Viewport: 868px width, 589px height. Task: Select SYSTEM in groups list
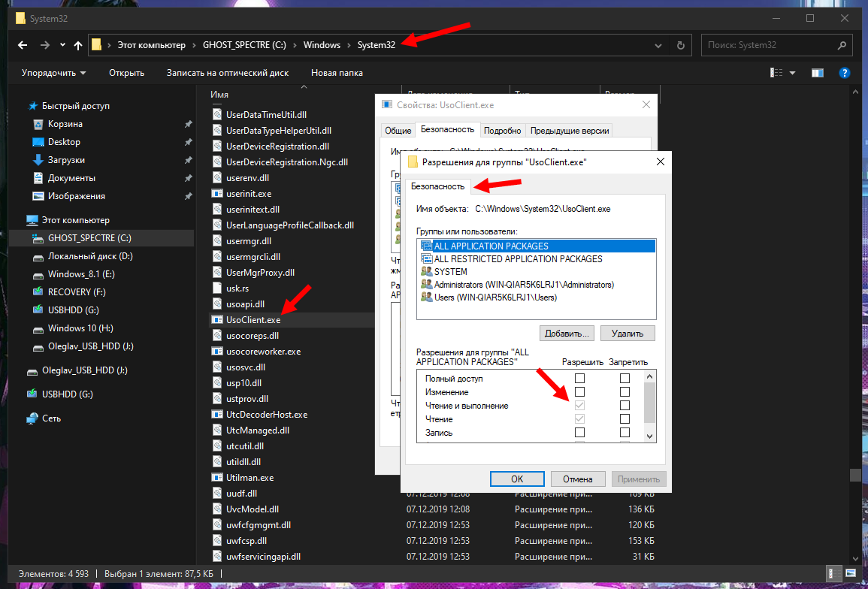[536, 272]
